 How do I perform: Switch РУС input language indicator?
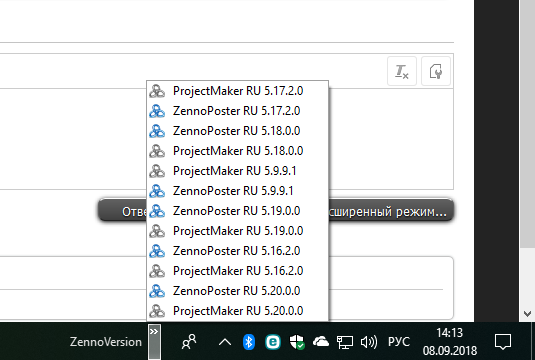399,342
